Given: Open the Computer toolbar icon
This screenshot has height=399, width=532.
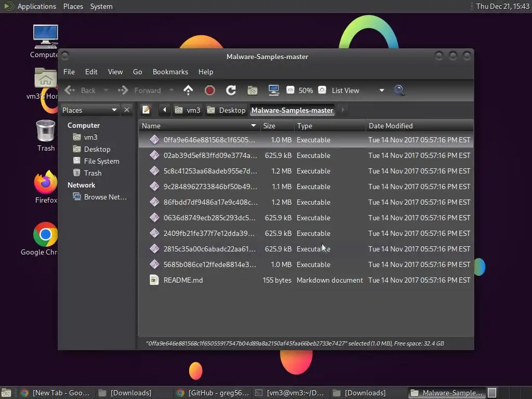Looking at the screenshot, I should (273, 90).
